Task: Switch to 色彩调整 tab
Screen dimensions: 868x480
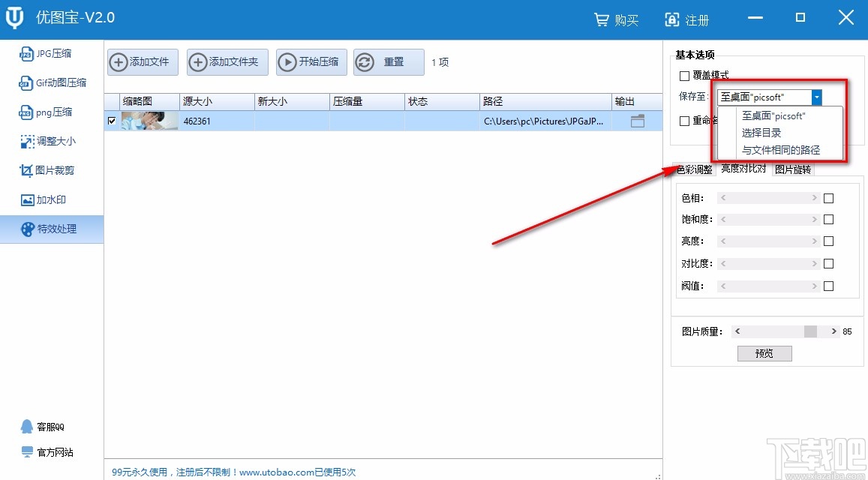Action: click(x=694, y=169)
